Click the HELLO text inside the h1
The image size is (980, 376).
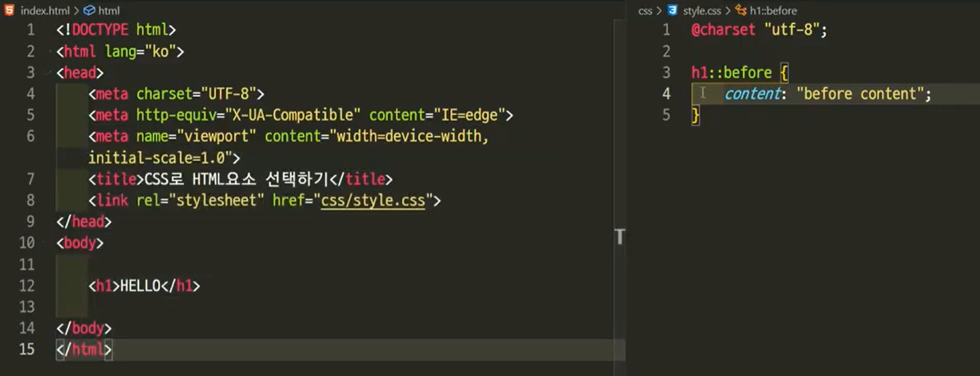click(140, 286)
